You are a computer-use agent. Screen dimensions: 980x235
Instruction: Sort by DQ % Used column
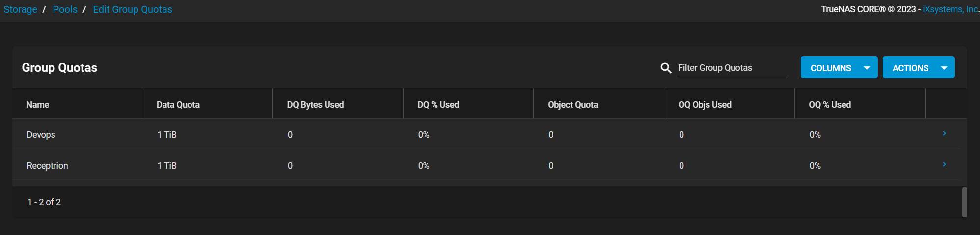click(x=438, y=104)
